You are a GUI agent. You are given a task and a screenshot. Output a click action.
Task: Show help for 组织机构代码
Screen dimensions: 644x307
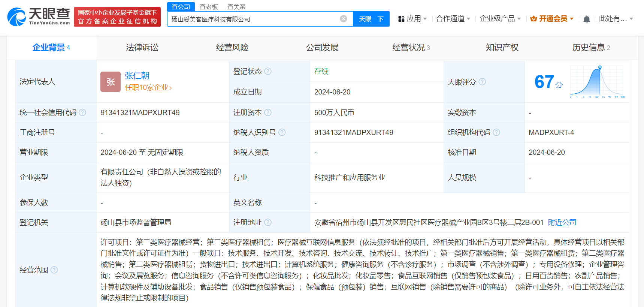click(496, 132)
